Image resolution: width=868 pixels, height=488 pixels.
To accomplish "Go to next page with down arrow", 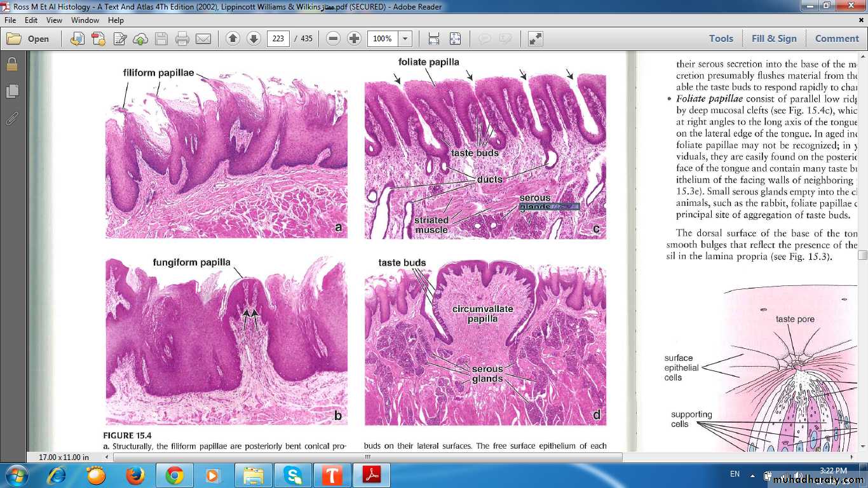I will click(x=254, y=39).
